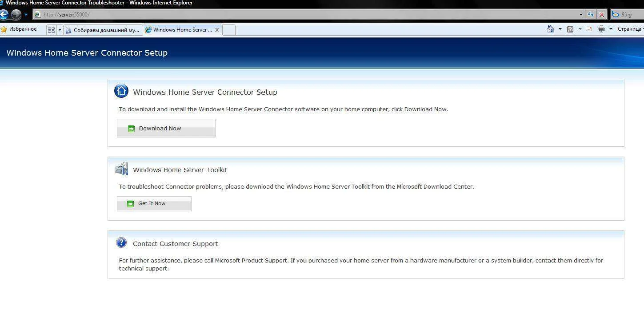Viewport: 644px width, 331px height.
Task: Switch to the Собираем домашний tab
Action: (103, 30)
